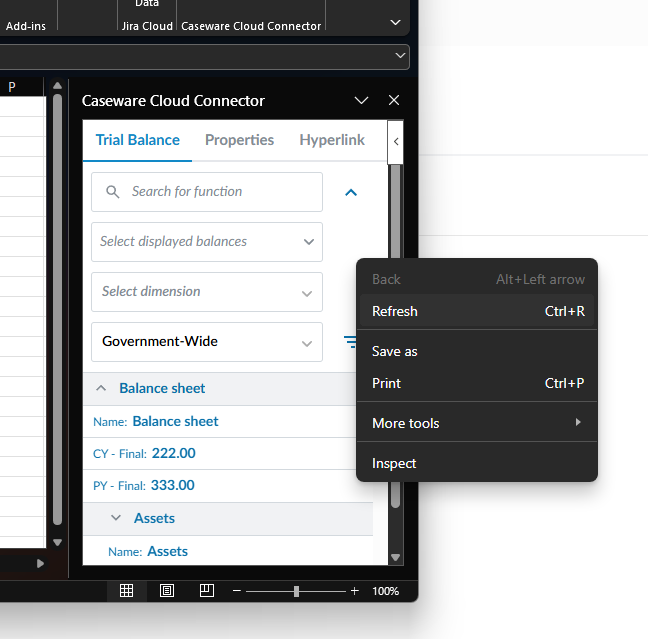648x639 pixels.
Task: Expand the formula bar
Action: coord(400,55)
